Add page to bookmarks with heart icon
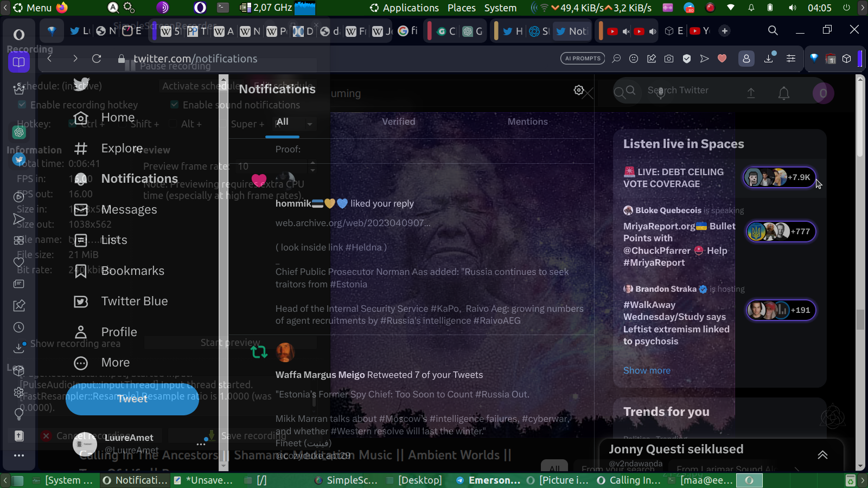Image resolution: width=868 pixels, height=488 pixels. pyautogui.click(x=722, y=59)
